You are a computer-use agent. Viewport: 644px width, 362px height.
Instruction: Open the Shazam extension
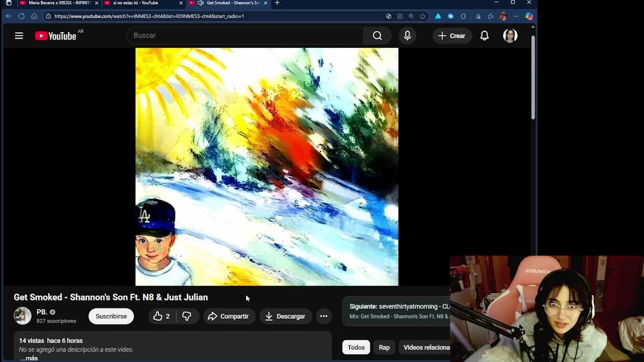(450, 16)
